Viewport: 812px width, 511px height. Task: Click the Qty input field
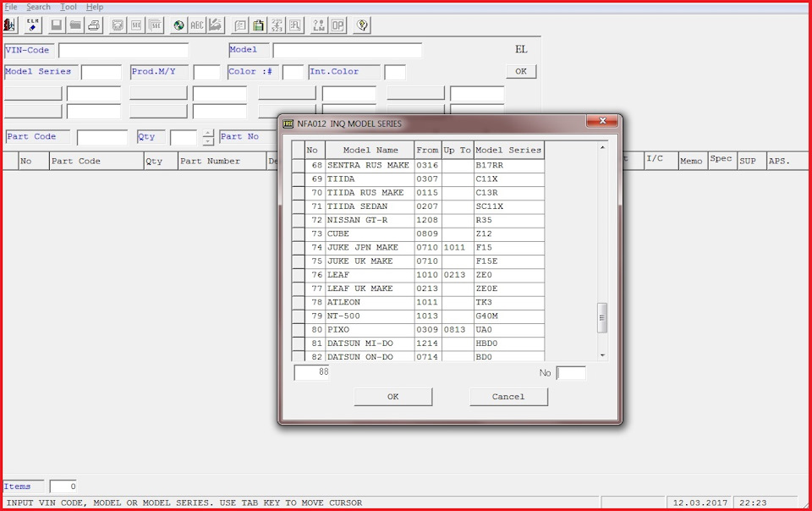pos(184,137)
